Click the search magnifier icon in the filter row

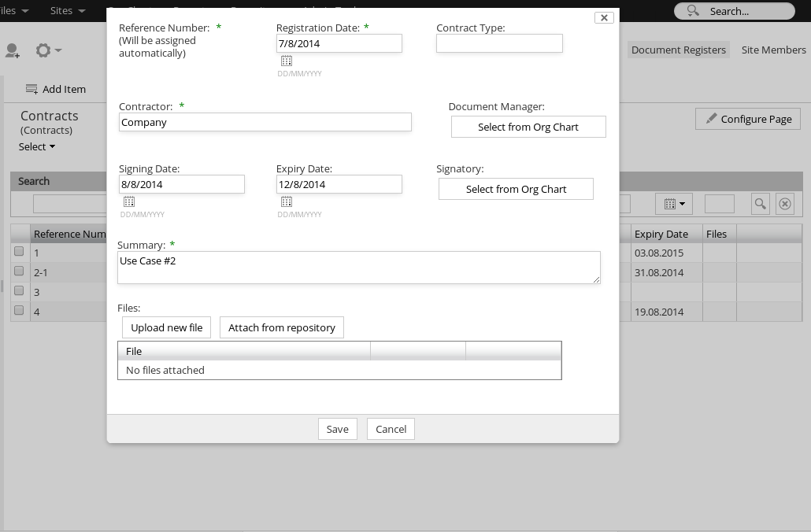coord(760,204)
